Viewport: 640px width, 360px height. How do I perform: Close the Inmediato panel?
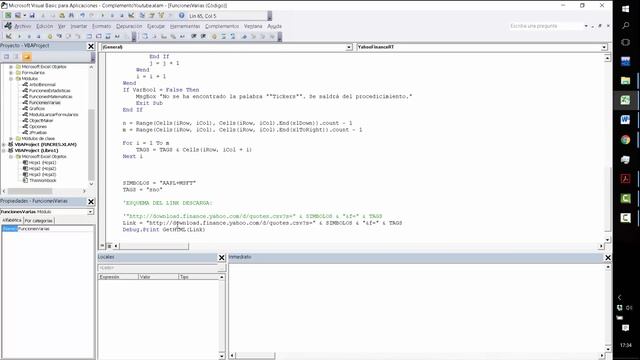(x=608, y=258)
